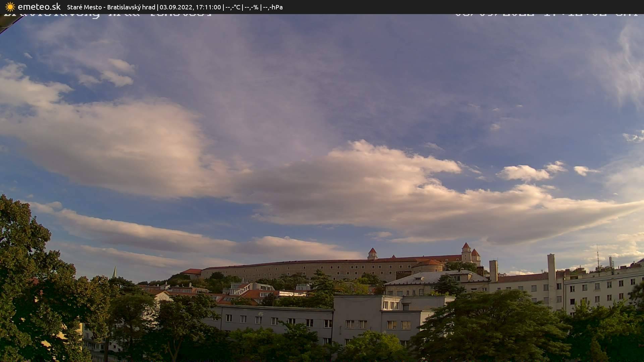The width and height of the screenshot is (644, 362).
Task: Click the 17:11:00 time in the header
Action: 208,7
